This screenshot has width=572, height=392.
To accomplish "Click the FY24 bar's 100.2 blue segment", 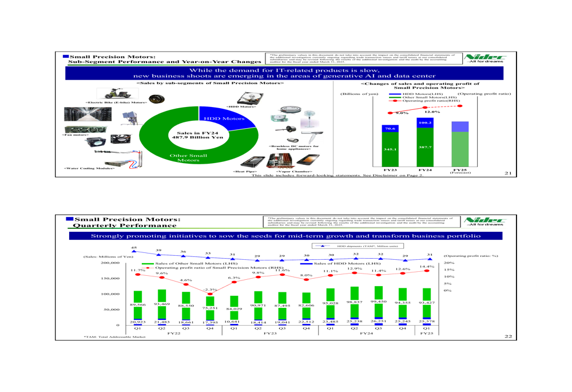I will click(425, 122).
